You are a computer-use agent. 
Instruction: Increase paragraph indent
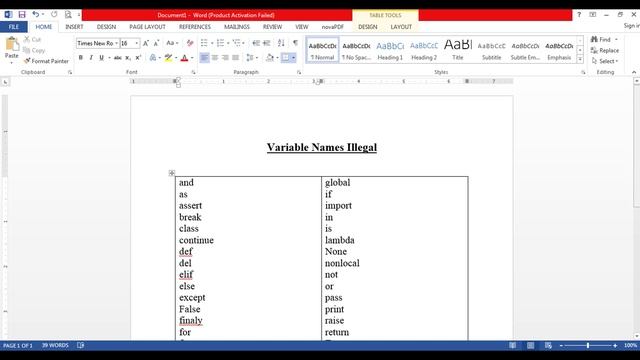click(267, 43)
